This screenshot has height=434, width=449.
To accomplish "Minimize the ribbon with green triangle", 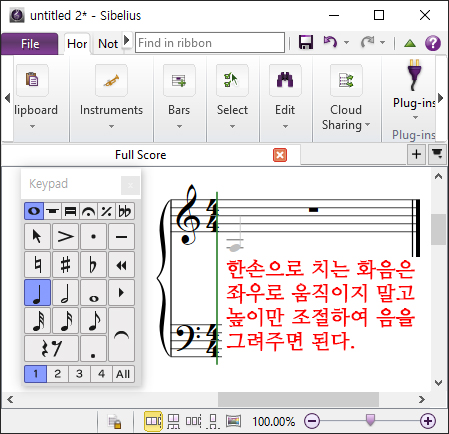I will [x=410, y=43].
